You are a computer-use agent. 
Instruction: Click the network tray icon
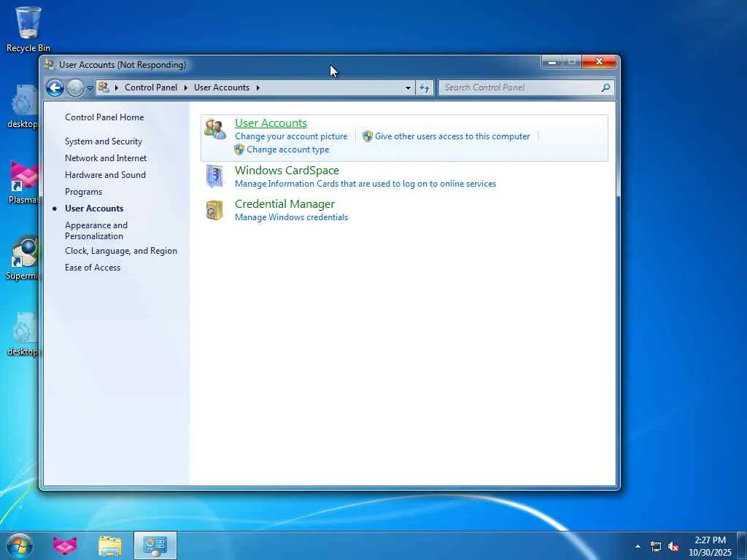656,547
